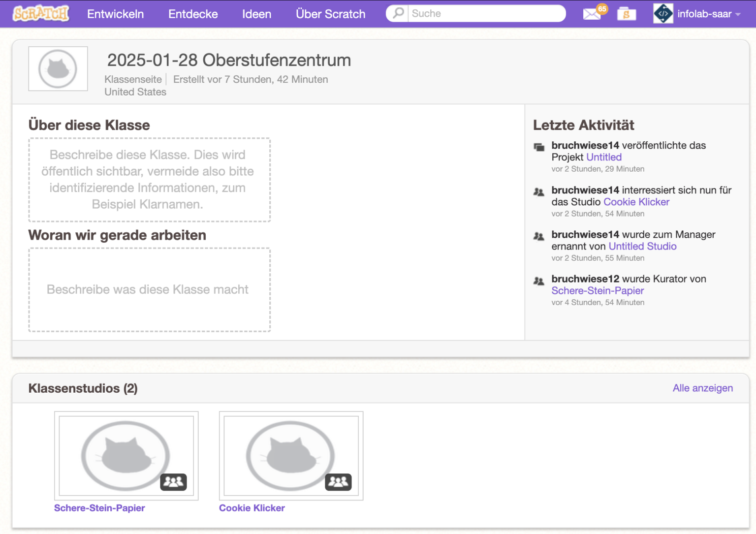This screenshot has height=534, width=756.
Task: Open the messages envelope icon
Action: click(x=592, y=14)
